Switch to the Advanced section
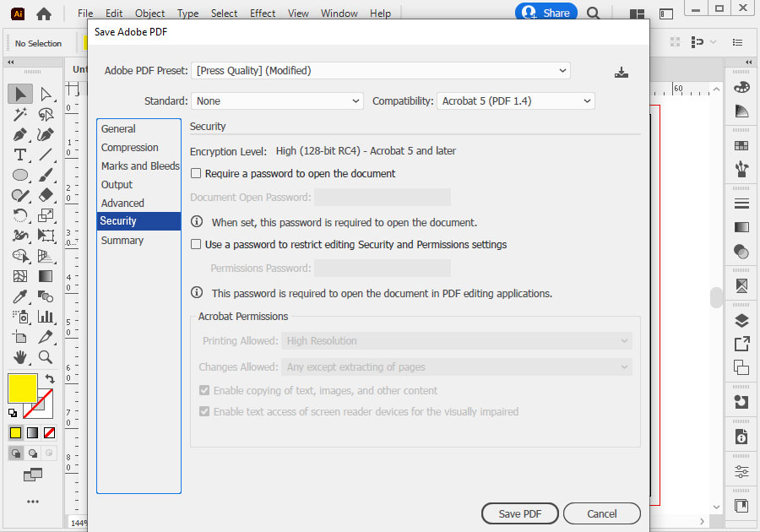The width and height of the screenshot is (760, 532). (x=122, y=203)
